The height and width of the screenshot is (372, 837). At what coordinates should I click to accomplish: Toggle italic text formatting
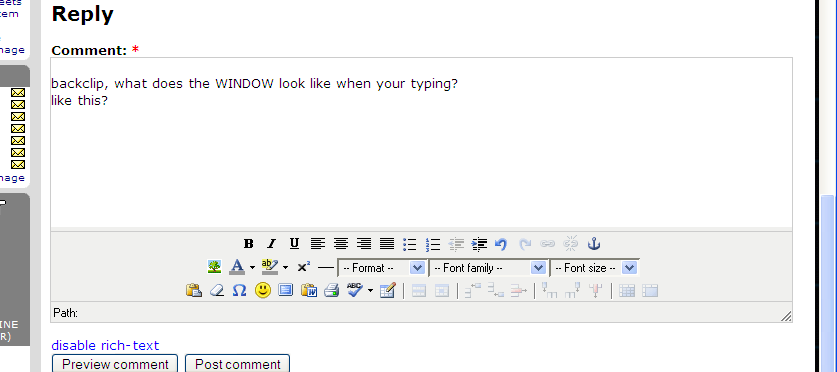[x=271, y=244]
